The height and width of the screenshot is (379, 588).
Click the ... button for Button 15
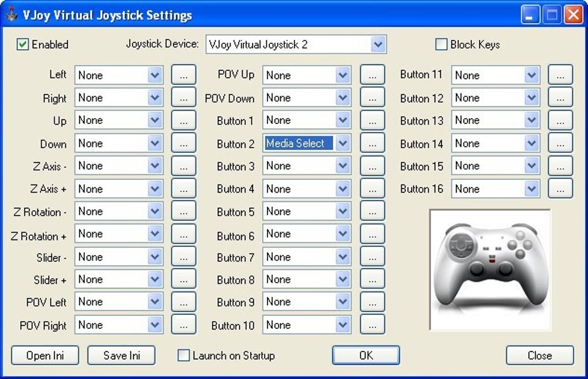coord(560,166)
